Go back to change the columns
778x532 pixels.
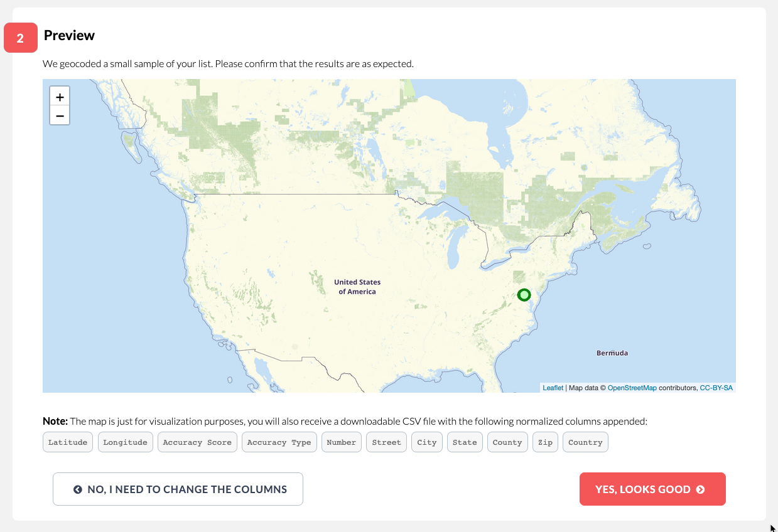[178, 489]
